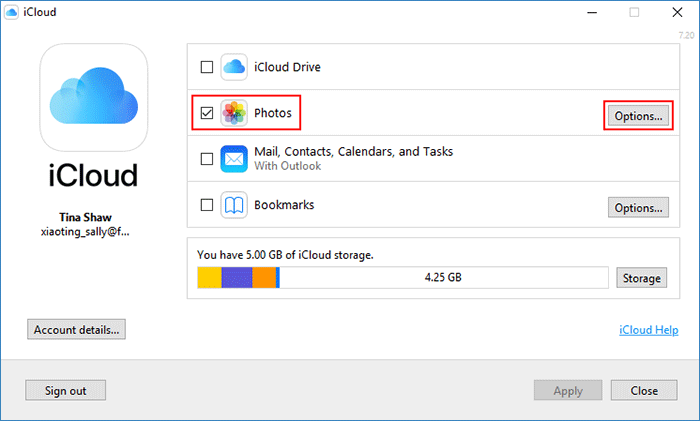Enable the Bookmarks checkbox
Image resolution: width=700 pixels, height=421 pixels.
207,205
